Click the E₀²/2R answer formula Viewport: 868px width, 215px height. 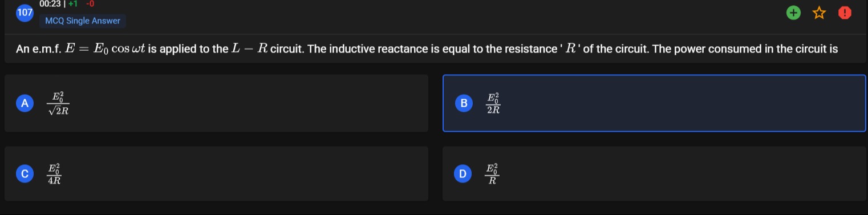pos(493,103)
